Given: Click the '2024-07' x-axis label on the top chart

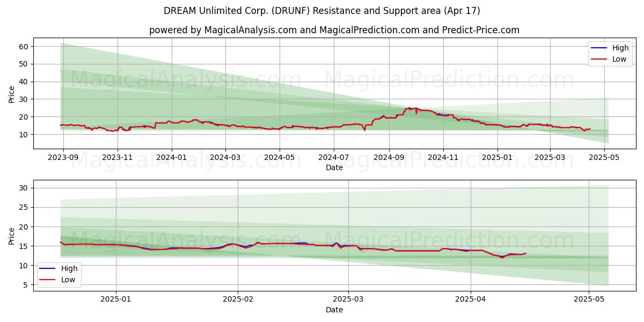Looking at the screenshot, I should (x=333, y=158).
